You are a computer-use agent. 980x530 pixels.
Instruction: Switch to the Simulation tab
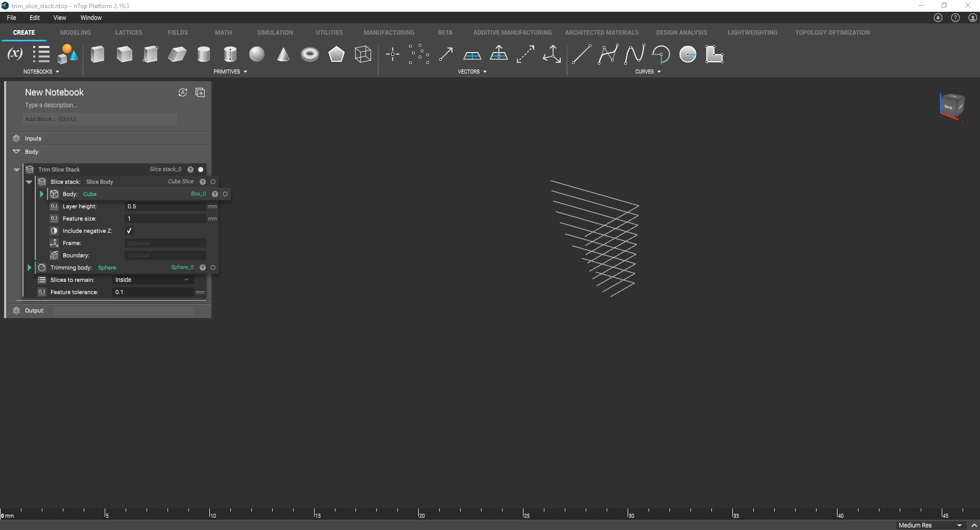tap(275, 32)
